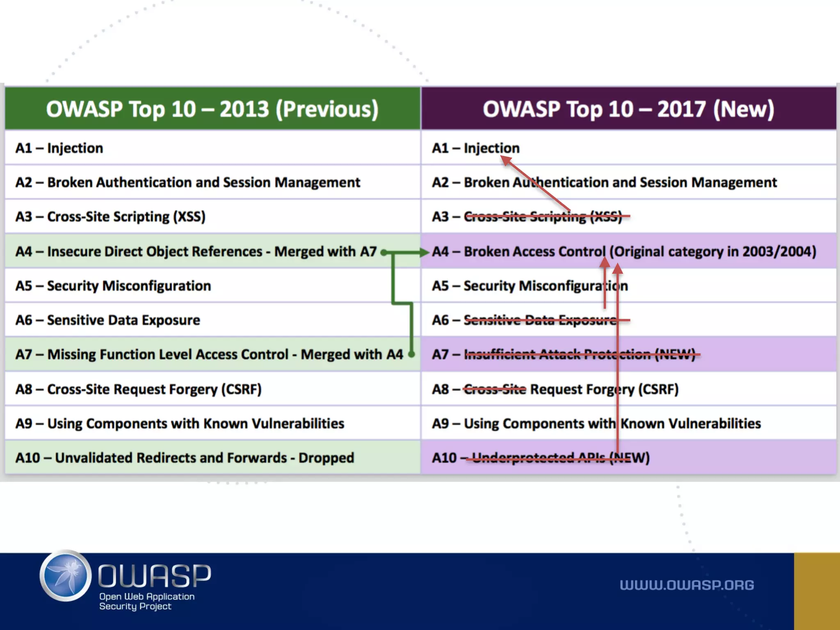Screen dimensions: 840x630
Task: Click 2017 A9 – Using Components with Known Vulnerabilities
Action: point(596,423)
